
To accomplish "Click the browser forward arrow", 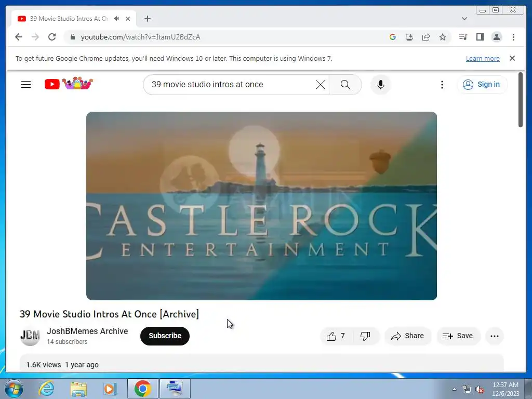I will click(x=35, y=37).
